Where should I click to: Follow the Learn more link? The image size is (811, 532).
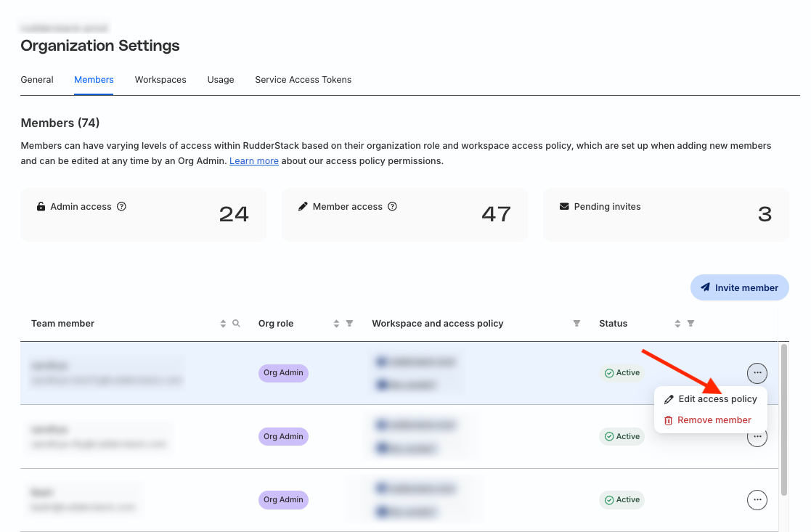pos(254,161)
